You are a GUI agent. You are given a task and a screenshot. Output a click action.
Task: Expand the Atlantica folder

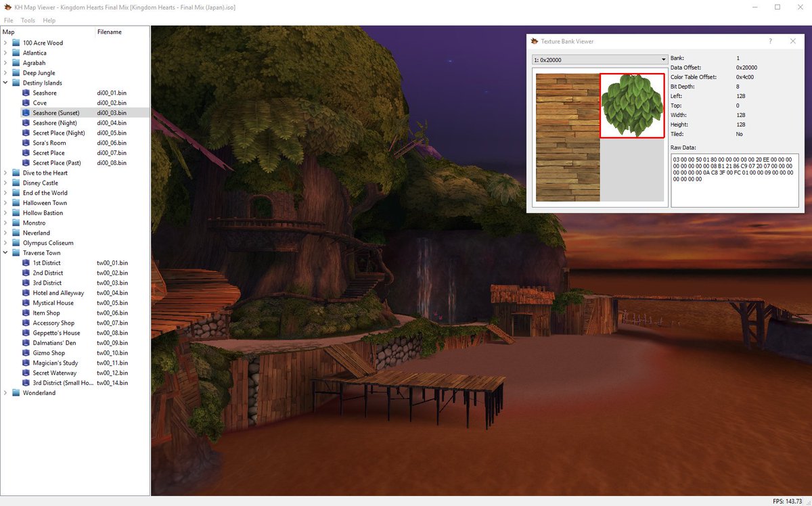click(x=6, y=53)
